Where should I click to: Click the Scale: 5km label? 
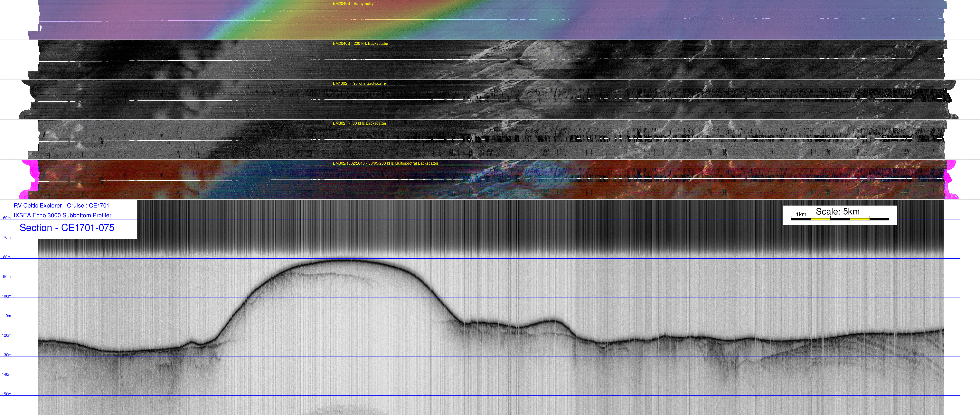(x=837, y=211)
